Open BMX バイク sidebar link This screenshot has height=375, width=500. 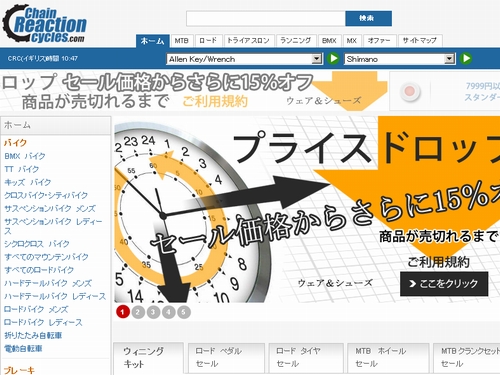[x=25, y=156]
